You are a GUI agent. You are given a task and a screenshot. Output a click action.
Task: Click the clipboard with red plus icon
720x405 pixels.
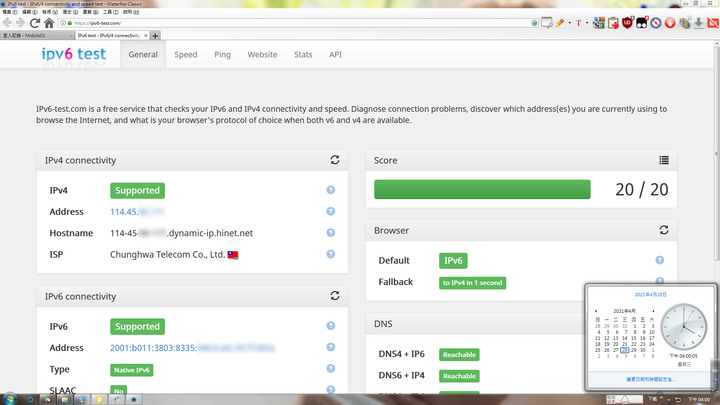[x=613, y=22]
